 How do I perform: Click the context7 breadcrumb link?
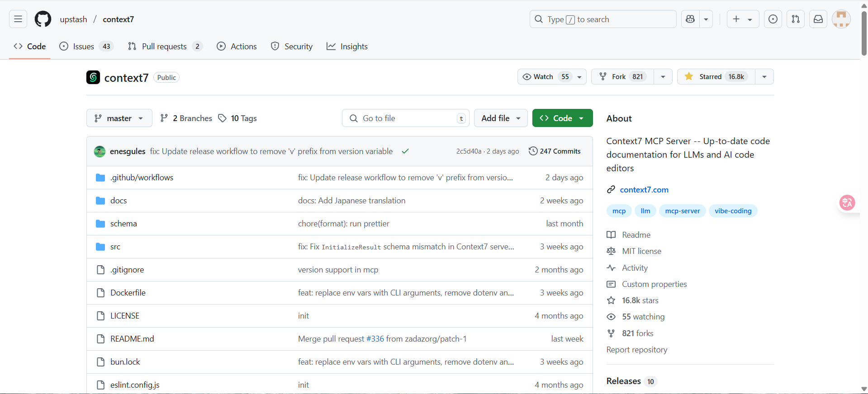tap(119, 19)
